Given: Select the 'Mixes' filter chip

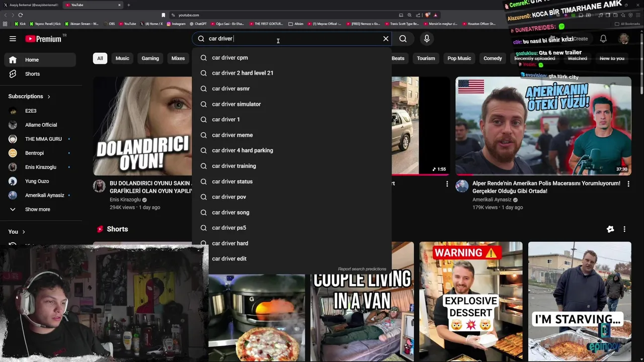Looking at the screenshot, I should point(178,58).
